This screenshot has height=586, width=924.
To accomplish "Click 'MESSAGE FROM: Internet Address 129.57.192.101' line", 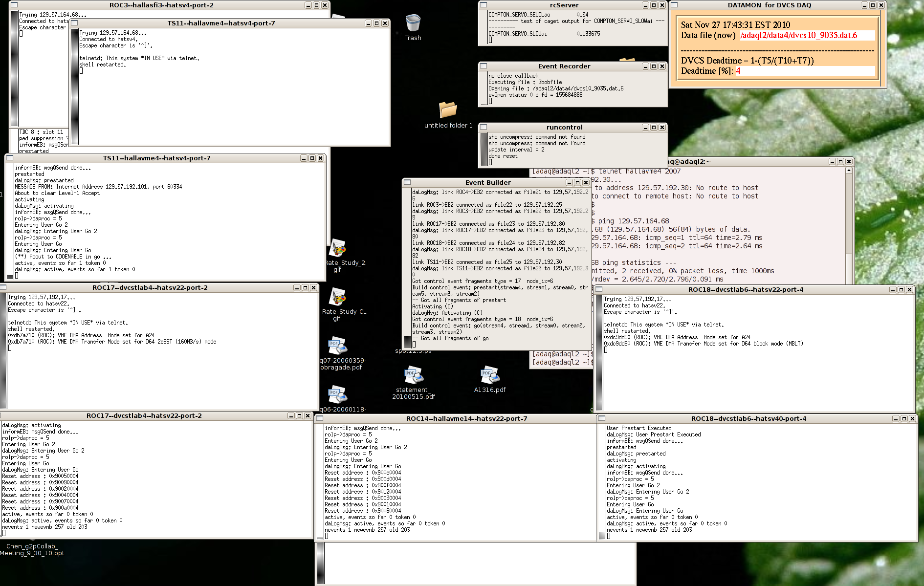I will (x=98, y=187).
